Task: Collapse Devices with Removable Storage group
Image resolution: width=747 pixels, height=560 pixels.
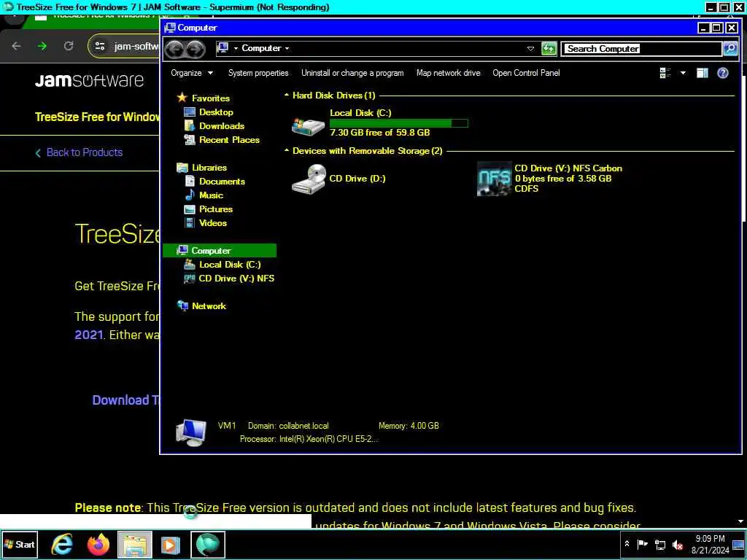Action: 287,150
